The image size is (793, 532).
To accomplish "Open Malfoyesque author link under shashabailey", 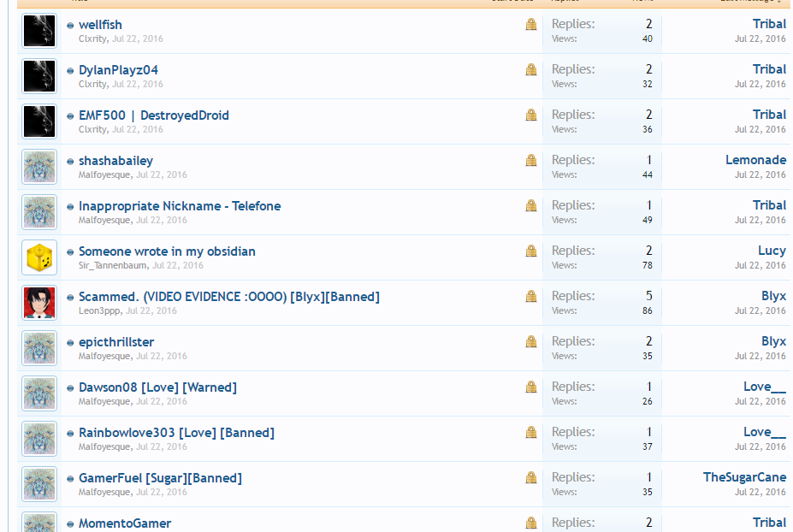I will click(104, 175).
